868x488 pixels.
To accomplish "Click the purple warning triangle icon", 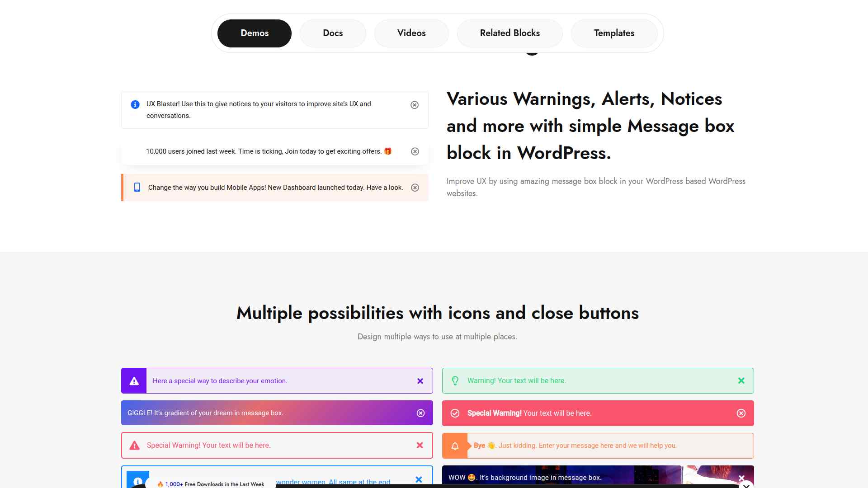I will tap(134, 381).
